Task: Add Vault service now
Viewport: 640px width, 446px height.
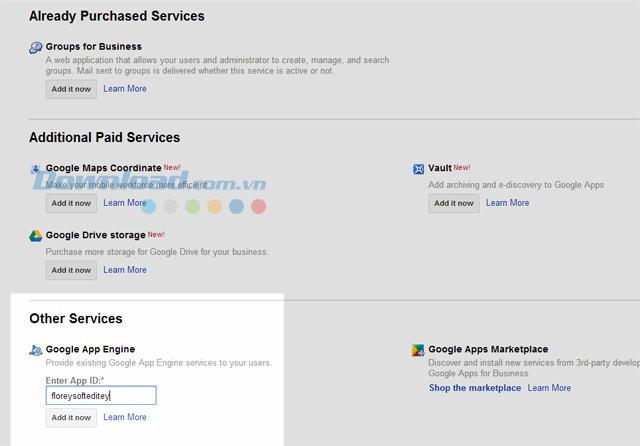Action: coord(453,203)
